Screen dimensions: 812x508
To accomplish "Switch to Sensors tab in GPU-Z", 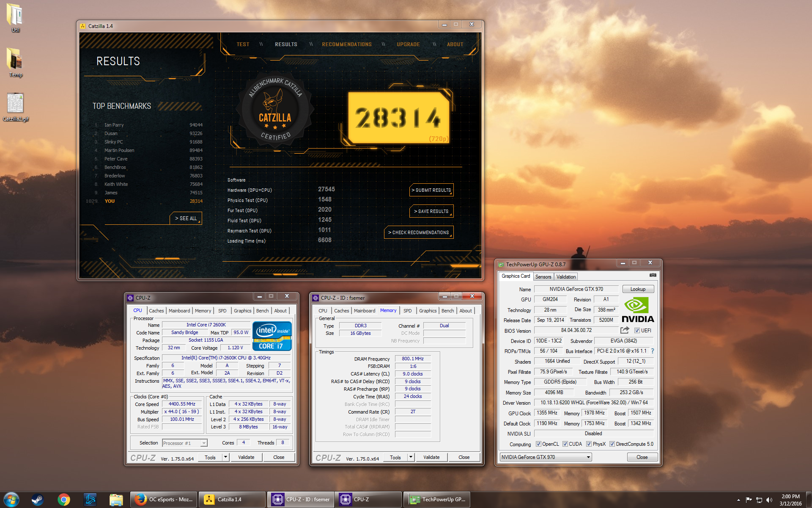I will point(543,277).
